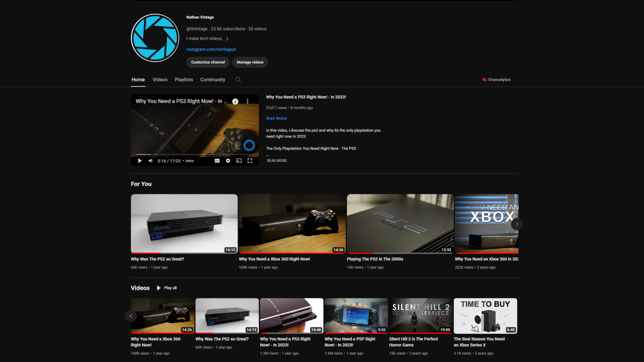Open Videos row PS2 thumbnail 14:15
Screen dimensions: 644x362
227,316
